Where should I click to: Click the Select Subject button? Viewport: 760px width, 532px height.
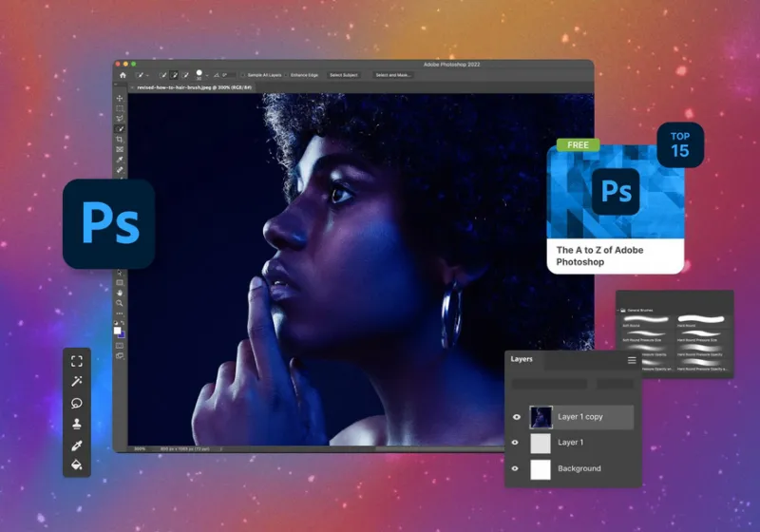point(344,75)
